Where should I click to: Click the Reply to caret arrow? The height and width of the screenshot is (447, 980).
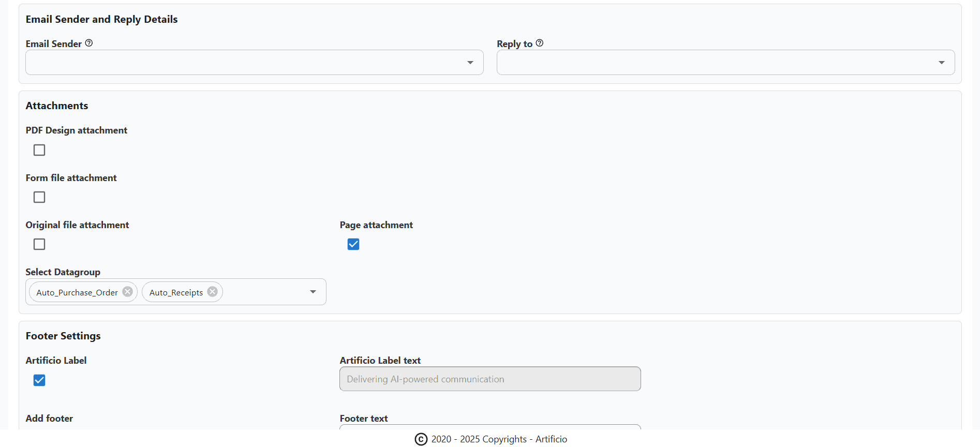[941, 63]
